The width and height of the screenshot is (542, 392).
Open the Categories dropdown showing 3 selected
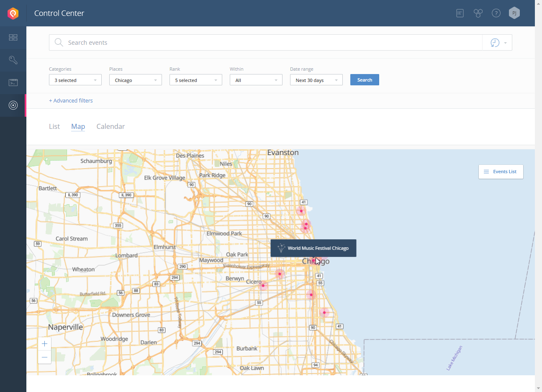[x=75, y=80]
